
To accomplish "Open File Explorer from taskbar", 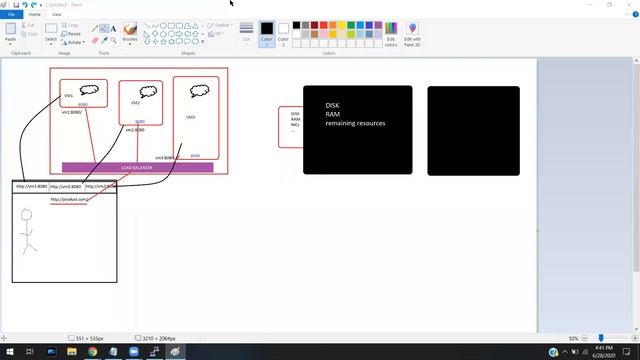I will [x=72, y=351].
